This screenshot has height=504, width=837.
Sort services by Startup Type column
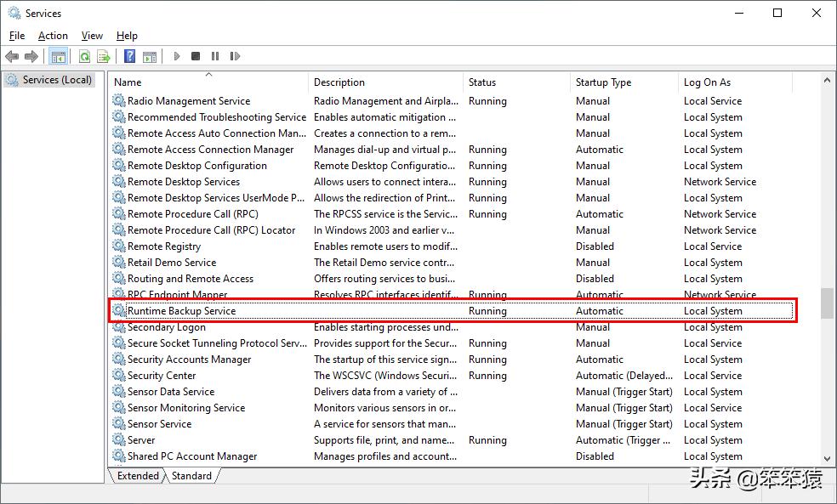pos(603,82)
